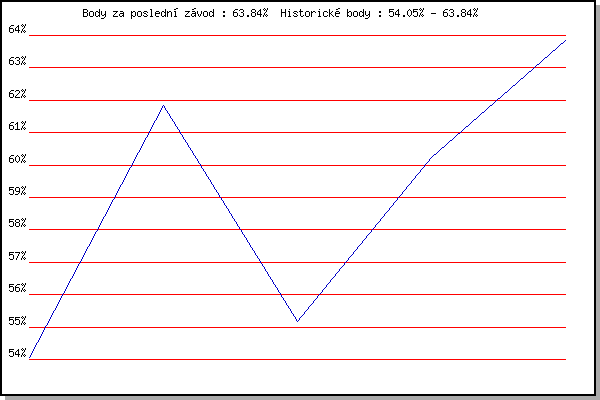This screenshot has width=600, height=400.
Task: Click the 55% axis label
Action: point(17,321)
